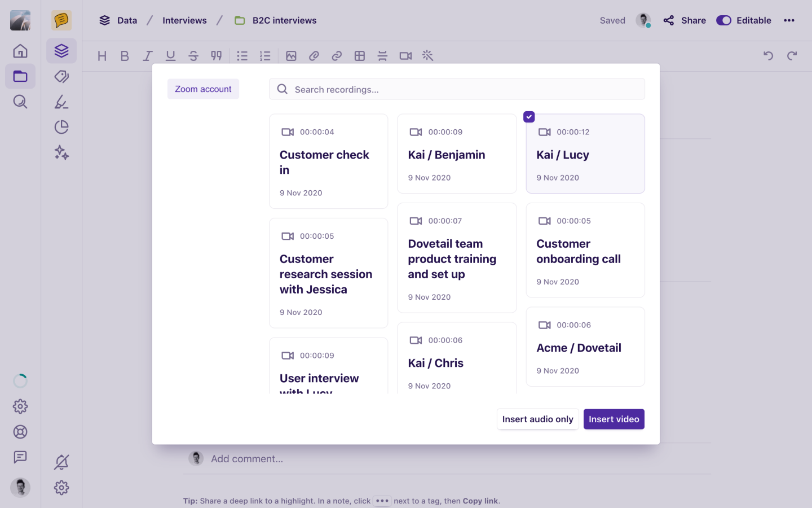Click the workspace logo at top left
This screenshot has height=508, width=812.
coord(20,20)
